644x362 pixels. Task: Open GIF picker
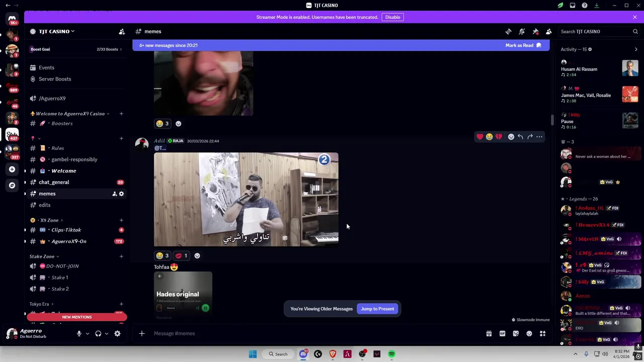click(x=502, y=333)
